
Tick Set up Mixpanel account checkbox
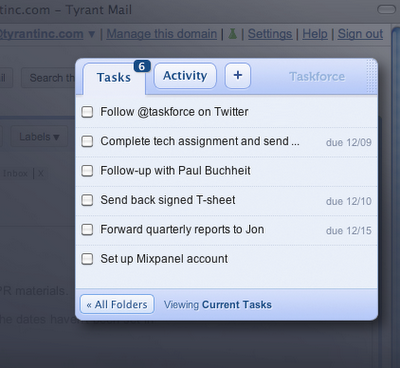pos(87,259)
